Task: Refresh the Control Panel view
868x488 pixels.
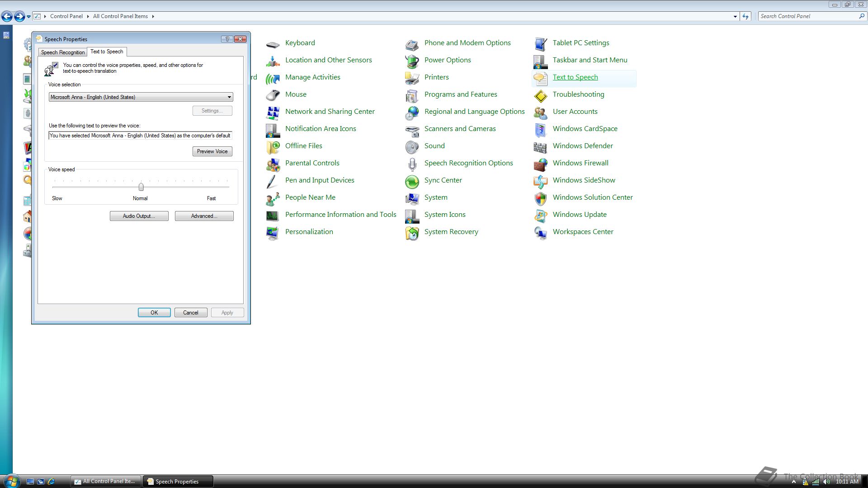Action: tap(745, 16)
